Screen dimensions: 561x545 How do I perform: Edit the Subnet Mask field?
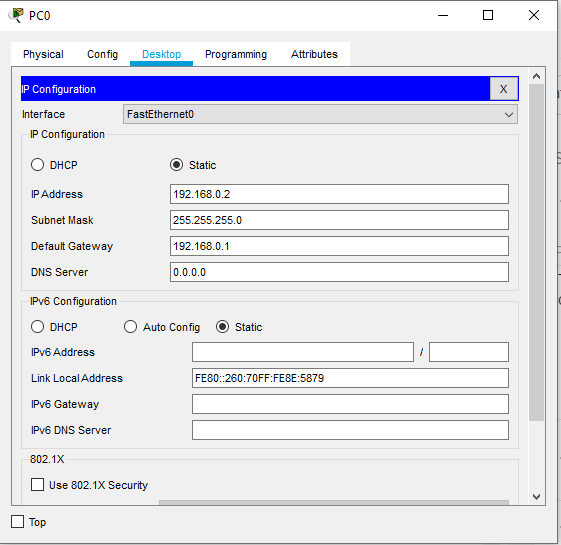339,220
